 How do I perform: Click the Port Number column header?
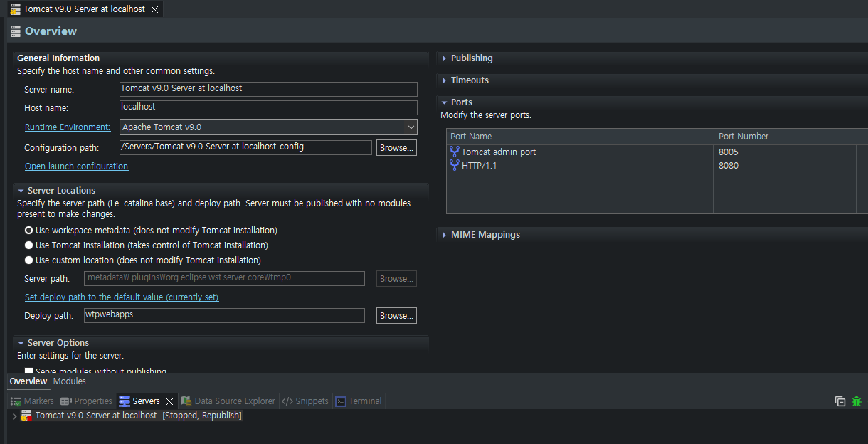click(785, 137)
